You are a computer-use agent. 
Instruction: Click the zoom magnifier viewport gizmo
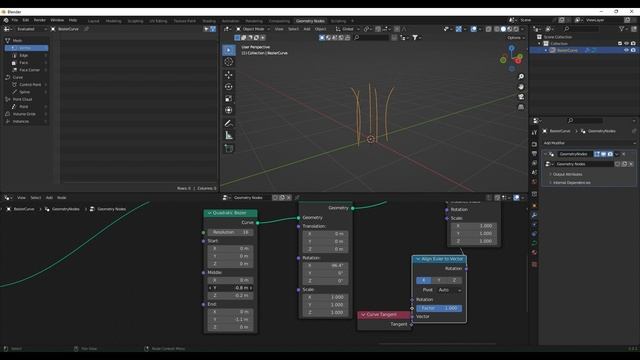coord(521,77)
